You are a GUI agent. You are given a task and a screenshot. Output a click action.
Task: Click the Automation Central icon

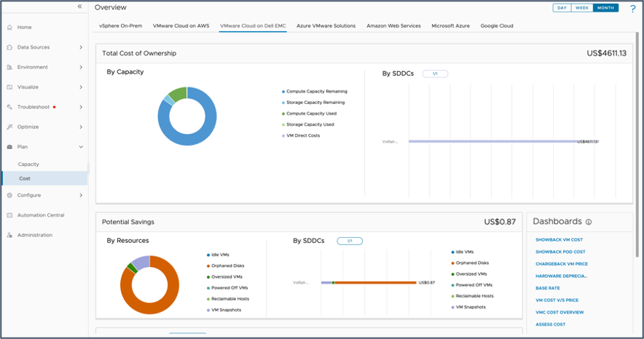click(9, 215)
